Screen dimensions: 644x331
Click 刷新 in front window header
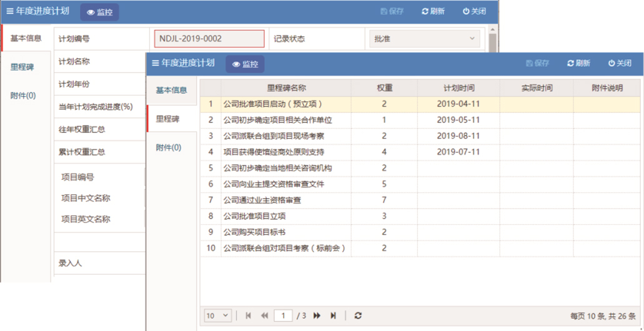[578, 63]
